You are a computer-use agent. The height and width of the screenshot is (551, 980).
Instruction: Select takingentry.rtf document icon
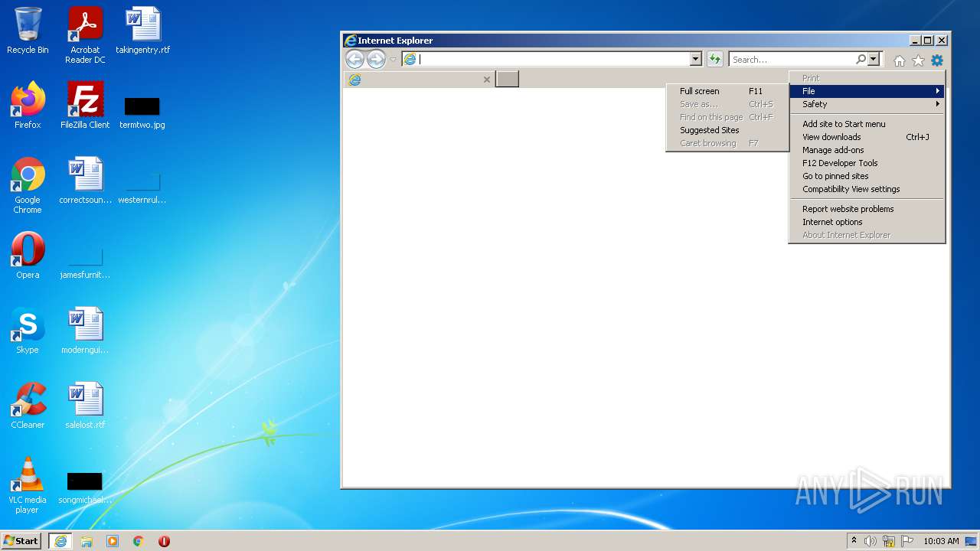[x=142, y=31]
